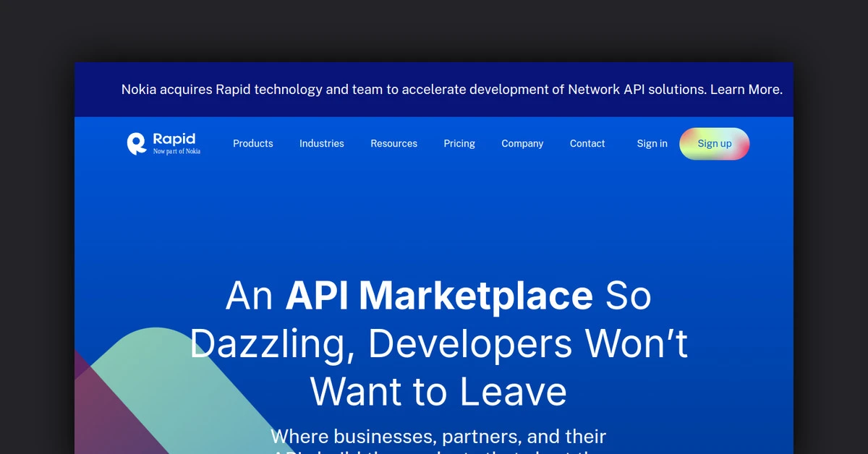Click the 'Where businesses, partners, and their' subheading
The height and width of the screenshot is (454, 868).
438,437
